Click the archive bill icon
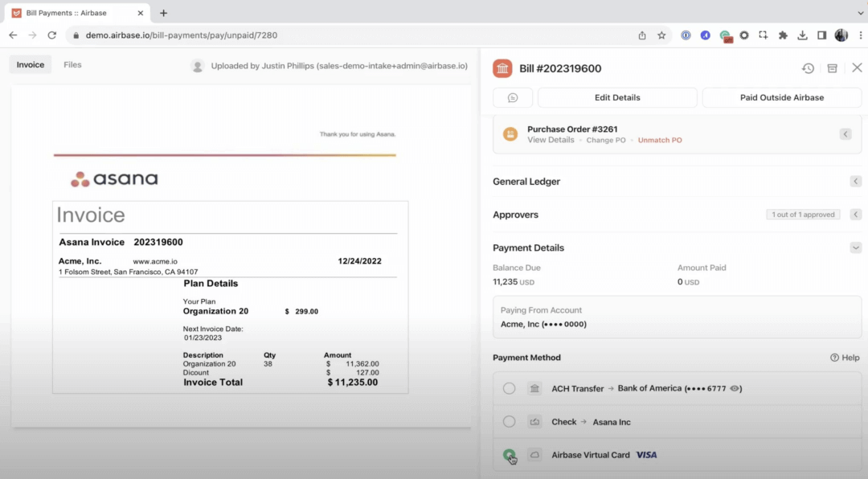The height and width of the screenshot is (479, 868). 832,68
